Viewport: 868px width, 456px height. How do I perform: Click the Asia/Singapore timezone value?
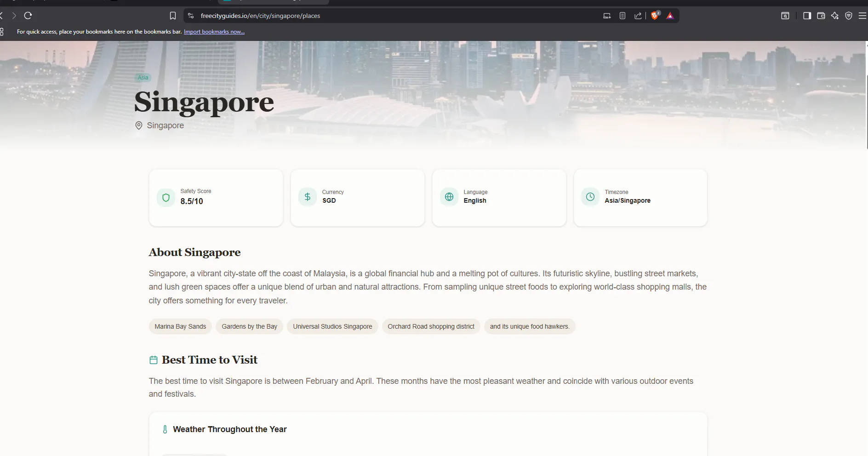[628, 200]
